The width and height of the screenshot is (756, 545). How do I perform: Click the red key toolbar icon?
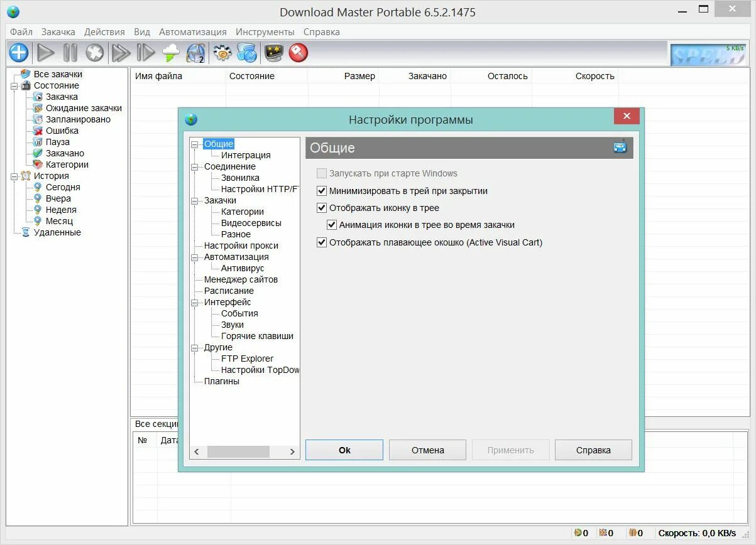[x=298, y=53]
